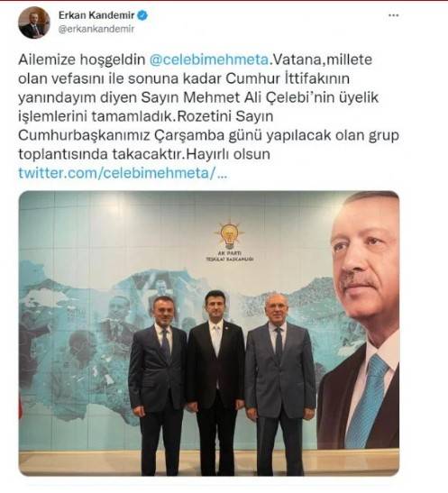
Task: Open the @celebimehmeta mention
Action: [209, 59]
